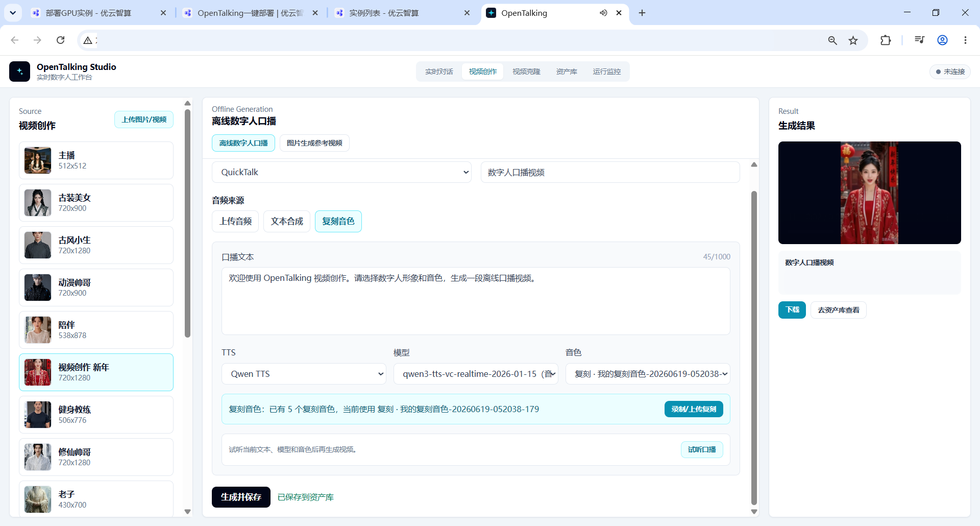Select the 古风小生 avatar card
This screenshot has height=526, width=980.
[x=96, y=245]
